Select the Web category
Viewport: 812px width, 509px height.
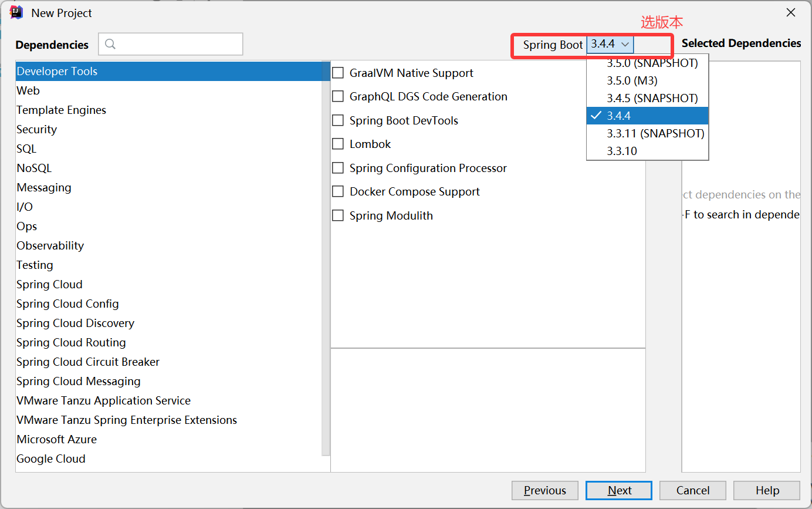pos(169,90)
